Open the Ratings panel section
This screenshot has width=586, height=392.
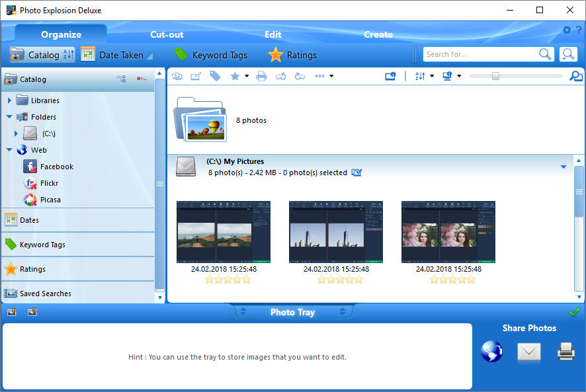click(78, 269)
